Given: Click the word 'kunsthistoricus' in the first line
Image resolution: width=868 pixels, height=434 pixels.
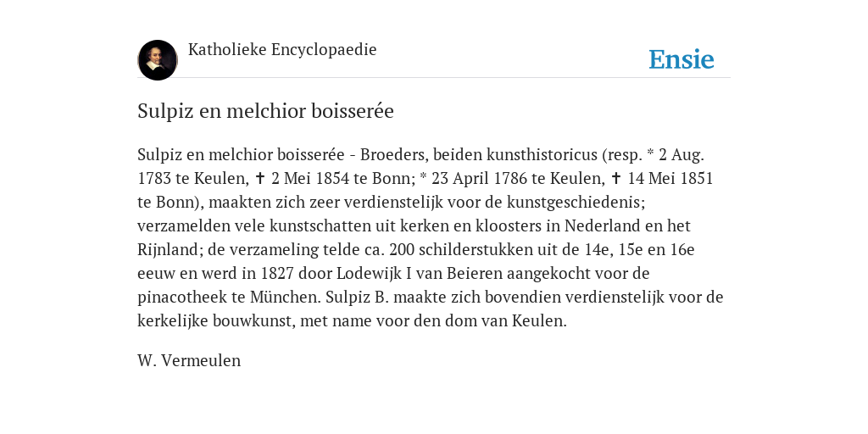Looking at the screenshot, I should point(542,155).
